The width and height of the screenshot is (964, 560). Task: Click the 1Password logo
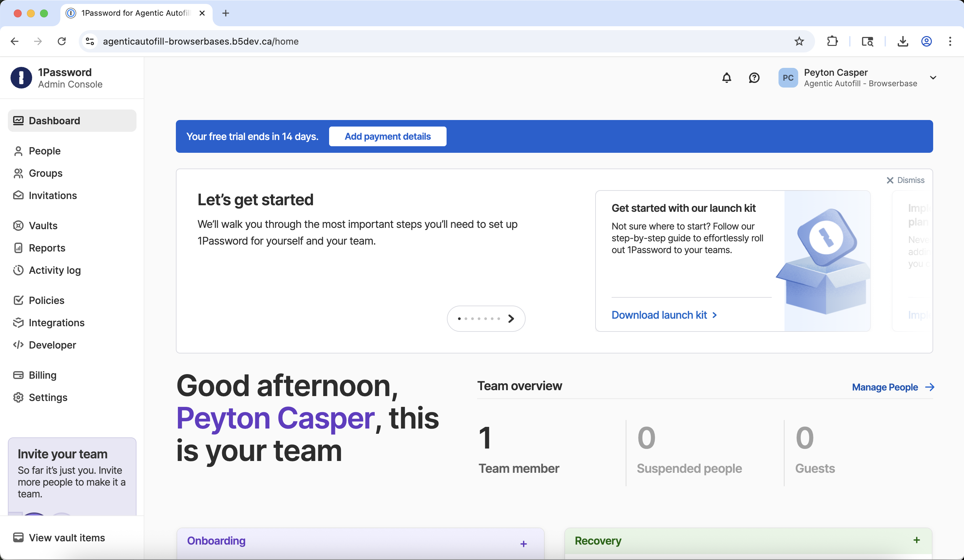21,78
